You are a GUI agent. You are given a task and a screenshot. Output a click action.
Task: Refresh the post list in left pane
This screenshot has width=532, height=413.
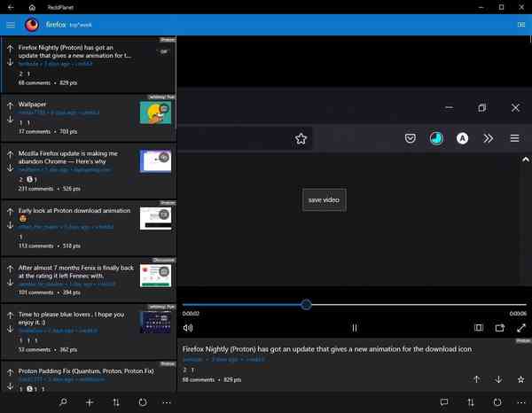pyautogui.click(x=143, y=402)
